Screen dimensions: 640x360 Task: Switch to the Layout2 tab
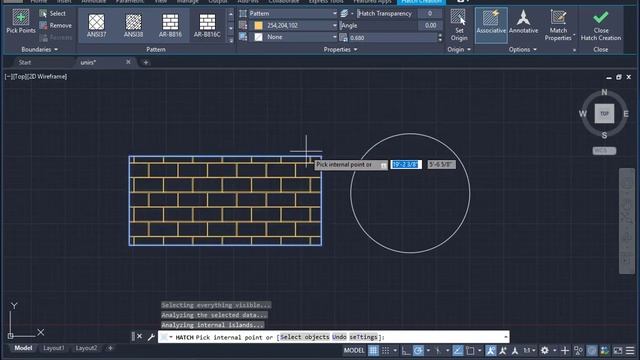[86, 348]
